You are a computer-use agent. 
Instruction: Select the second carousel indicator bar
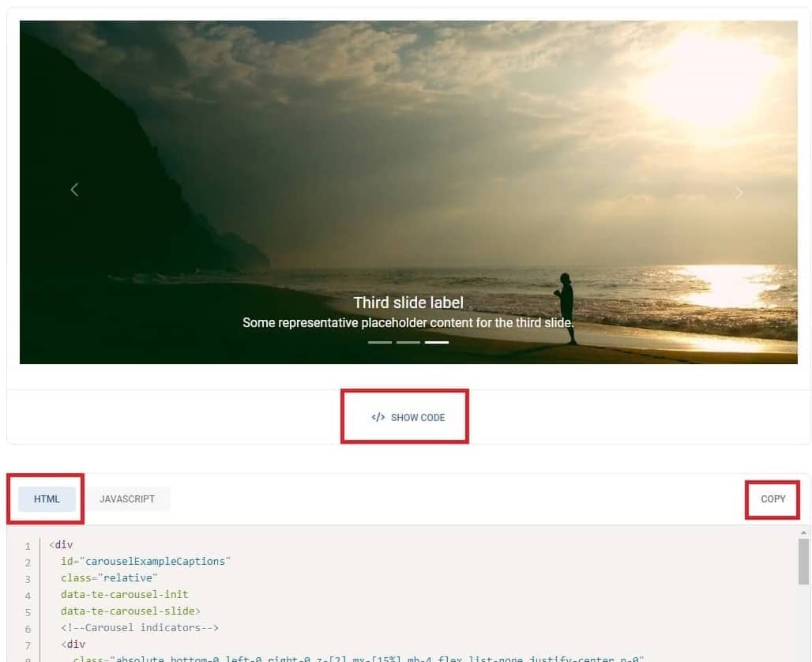click(408, 342)
